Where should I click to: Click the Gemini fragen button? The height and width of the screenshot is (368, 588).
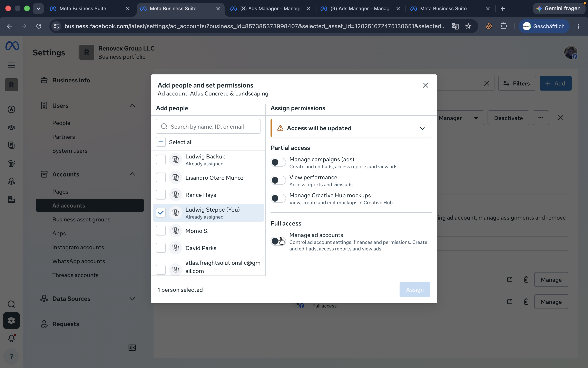(559, 9)
